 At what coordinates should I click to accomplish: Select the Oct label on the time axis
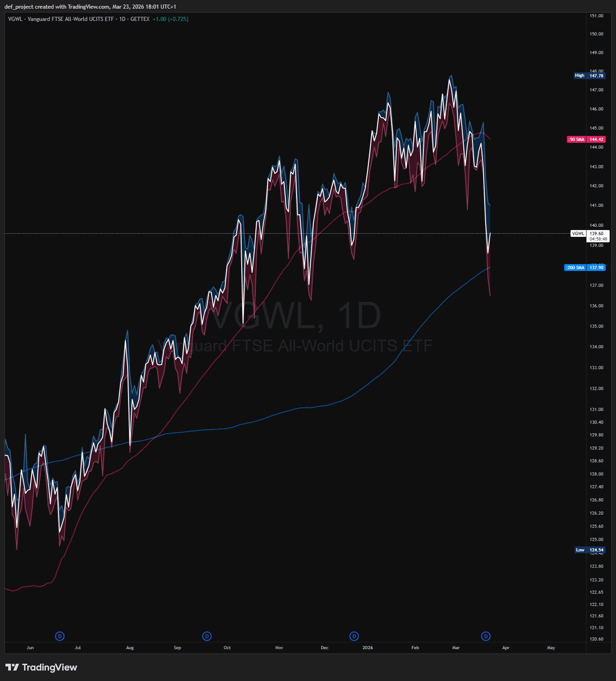click(227, 648)
